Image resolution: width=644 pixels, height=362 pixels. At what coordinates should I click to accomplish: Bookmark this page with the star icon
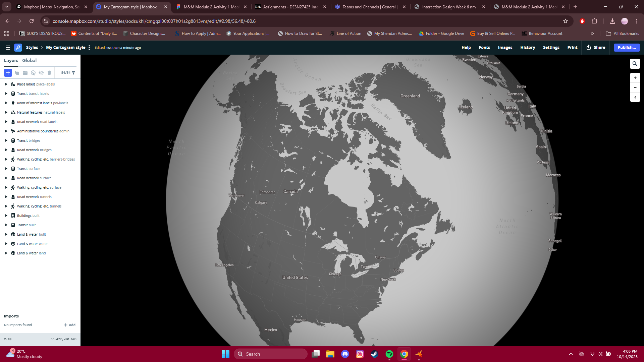tap(566, 21)
